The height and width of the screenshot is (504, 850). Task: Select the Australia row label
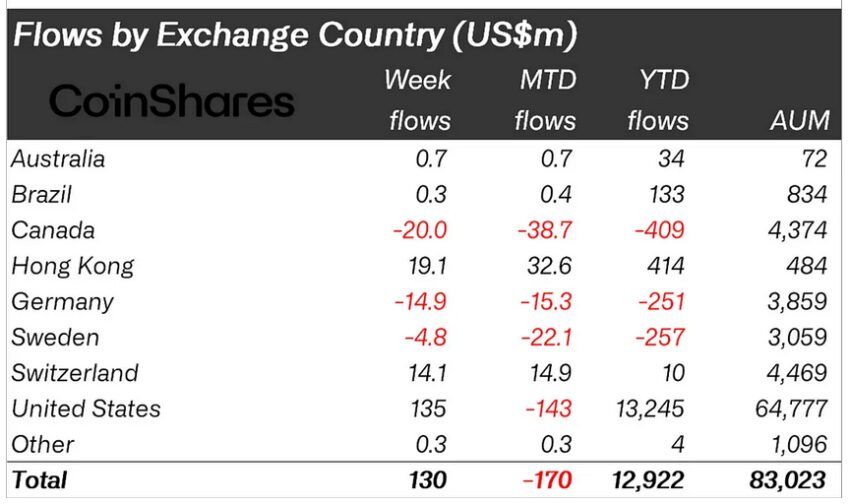click(x=58, y=158)
